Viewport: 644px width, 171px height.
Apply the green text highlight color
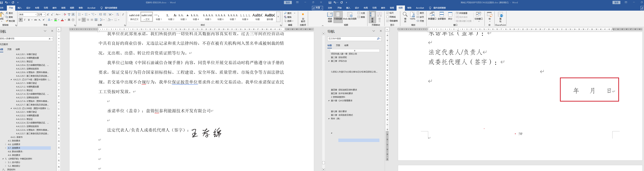tap(56, 20)
